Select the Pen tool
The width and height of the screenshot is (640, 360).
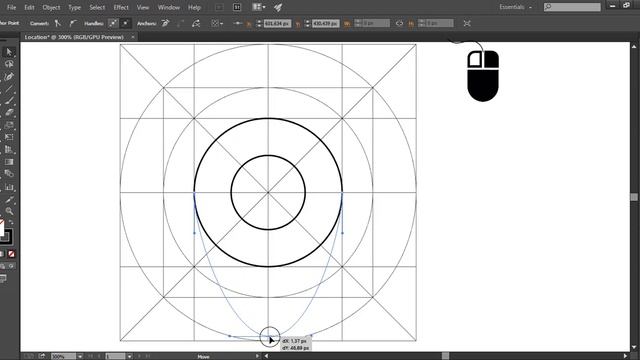tap(9, 76)
